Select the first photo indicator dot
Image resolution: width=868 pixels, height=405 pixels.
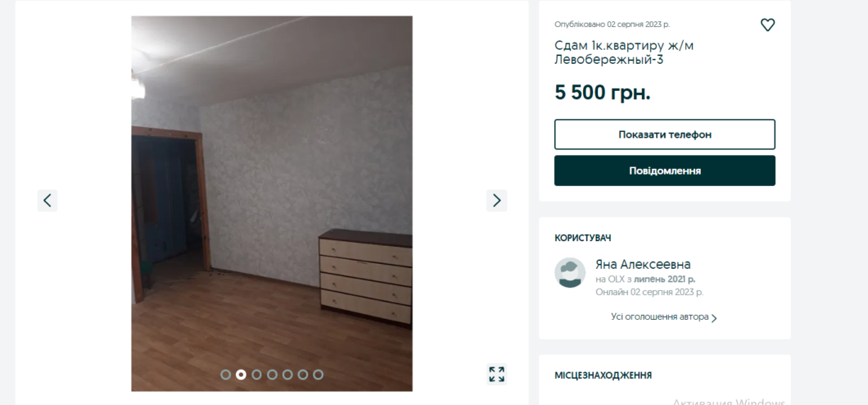(x=225, y=375)
